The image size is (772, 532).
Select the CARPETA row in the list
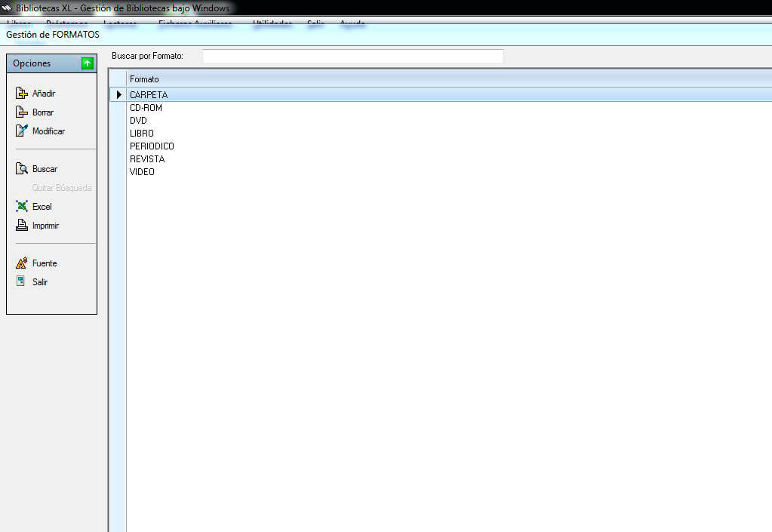pyautogui.click(x=149, y=95)
